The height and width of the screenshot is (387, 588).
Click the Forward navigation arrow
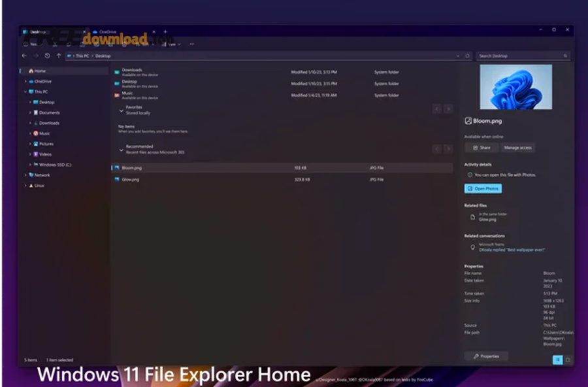coord(36,56)
